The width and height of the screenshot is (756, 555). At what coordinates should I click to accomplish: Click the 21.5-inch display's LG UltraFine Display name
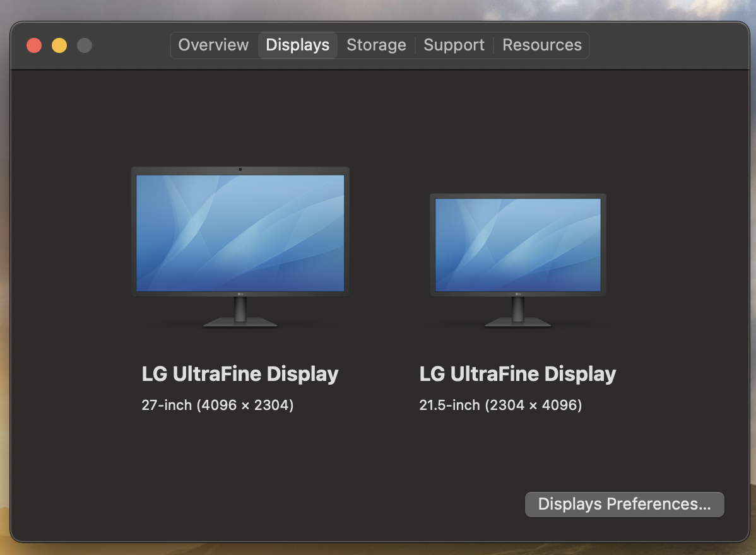point(517,374)
